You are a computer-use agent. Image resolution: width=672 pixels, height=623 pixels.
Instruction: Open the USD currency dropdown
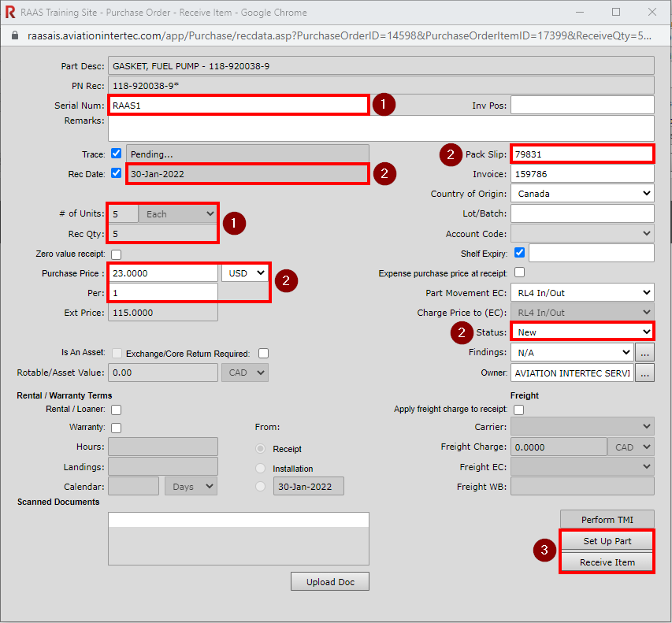246,273
